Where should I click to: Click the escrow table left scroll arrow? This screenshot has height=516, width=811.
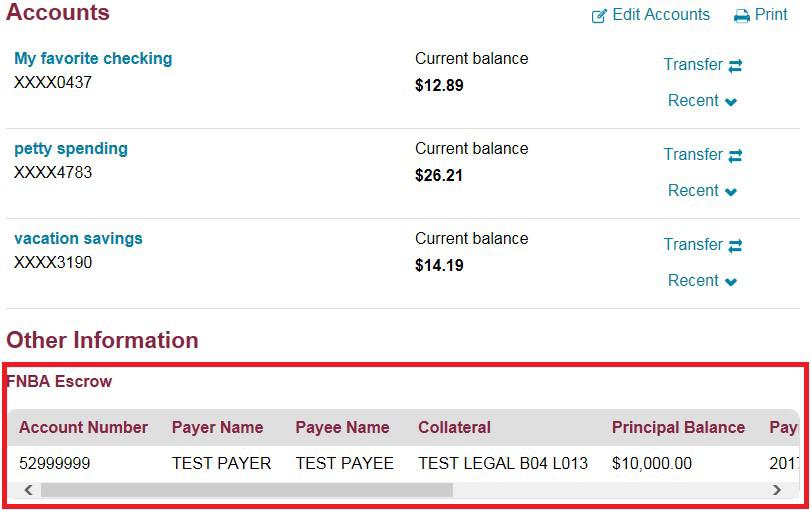(x=28, y=490)
